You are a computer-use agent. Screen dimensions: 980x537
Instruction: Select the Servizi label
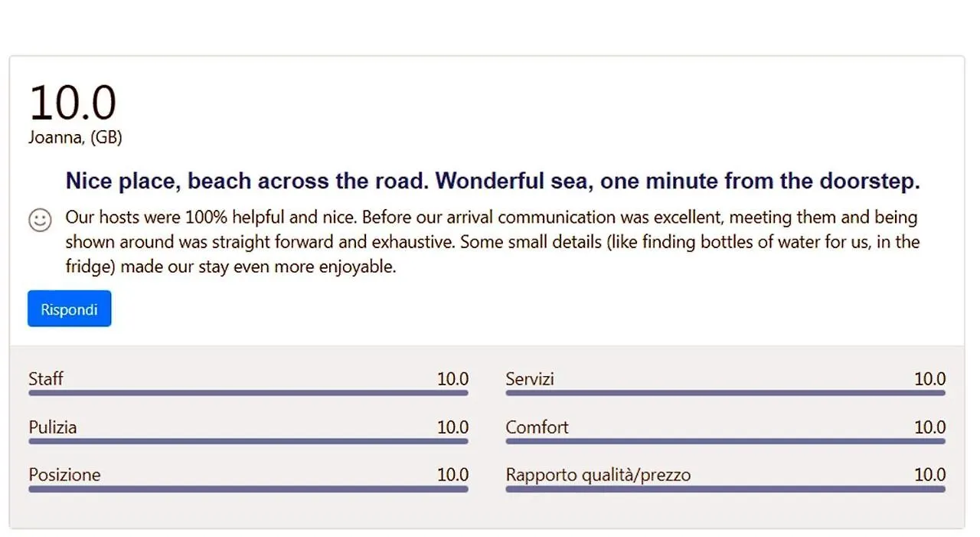pyautogui.click(x=530, y=378)
